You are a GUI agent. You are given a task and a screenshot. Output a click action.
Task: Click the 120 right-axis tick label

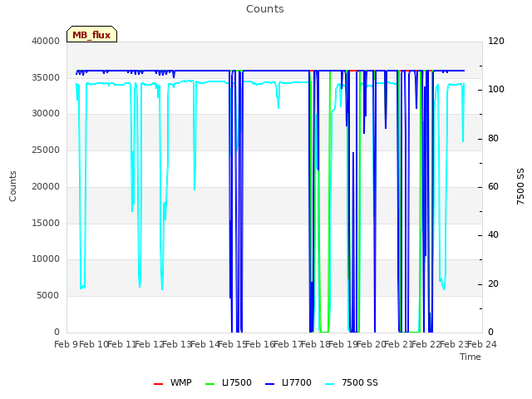point(496,41)
